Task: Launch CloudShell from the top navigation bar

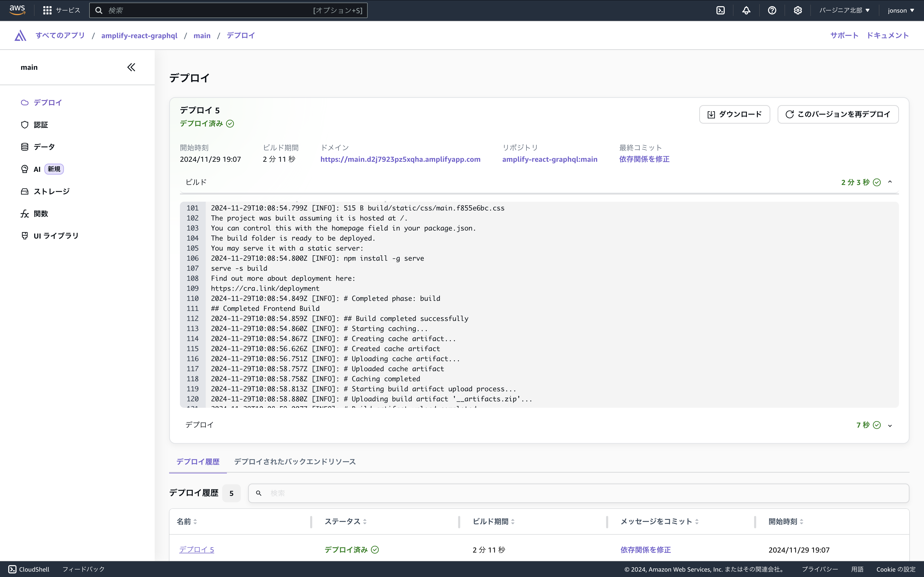Action: (721, 10)
